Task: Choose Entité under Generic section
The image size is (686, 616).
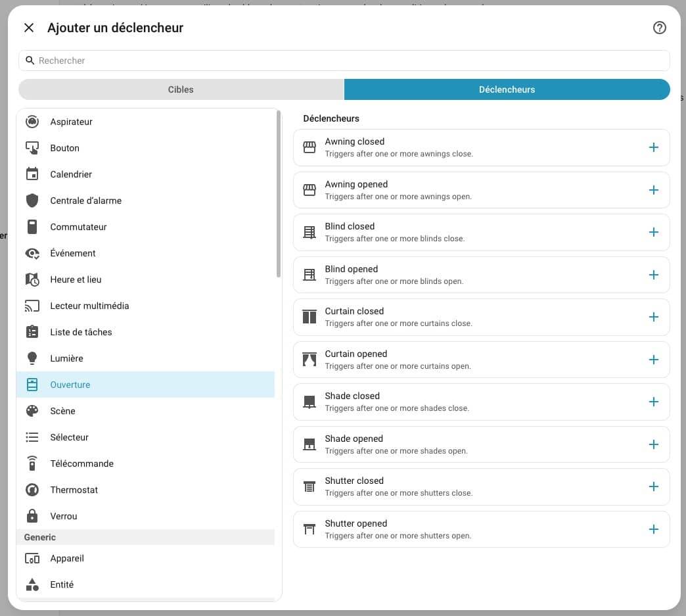Action: click(62, 584)
